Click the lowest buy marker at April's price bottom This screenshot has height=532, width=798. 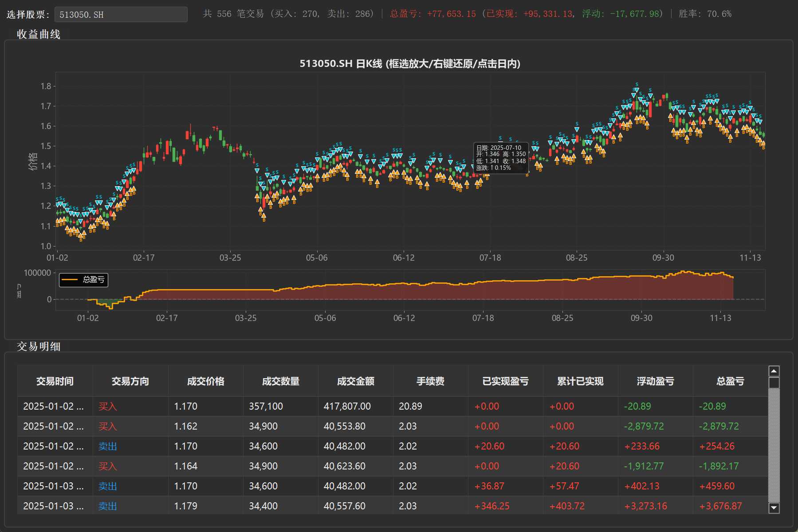coord(264,215)
